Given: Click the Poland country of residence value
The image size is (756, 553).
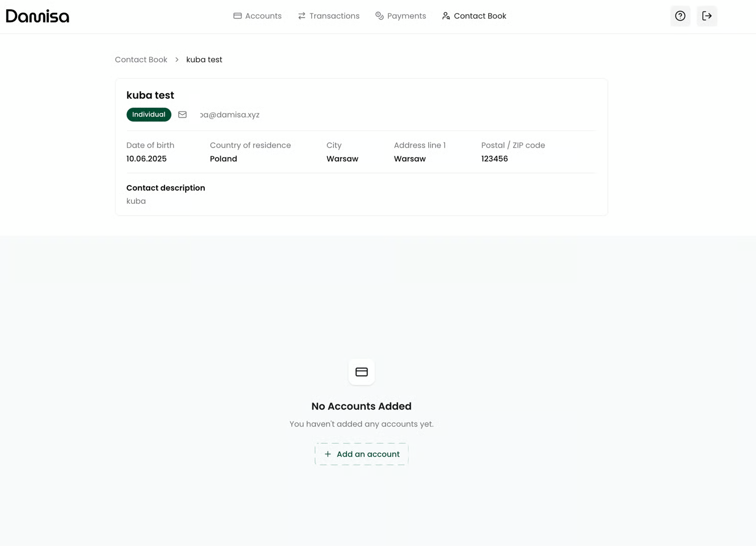Looking at the screenshot, I should (223, 159).
